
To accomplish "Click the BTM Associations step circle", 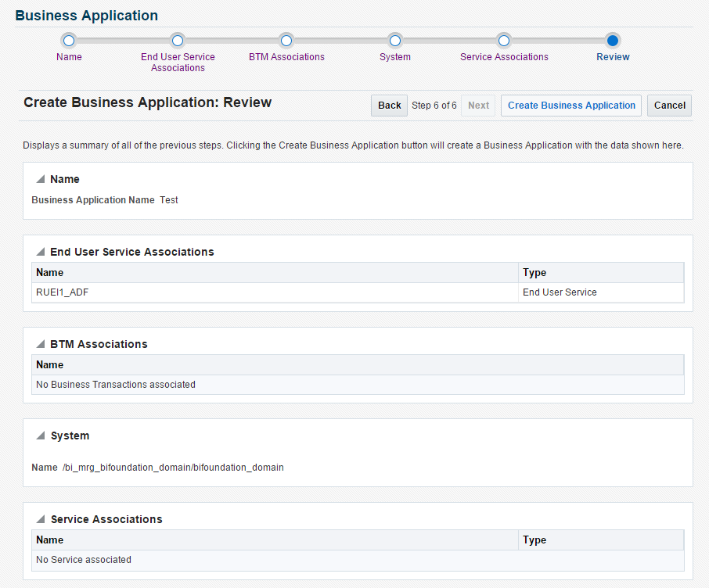I will point(286,41).
